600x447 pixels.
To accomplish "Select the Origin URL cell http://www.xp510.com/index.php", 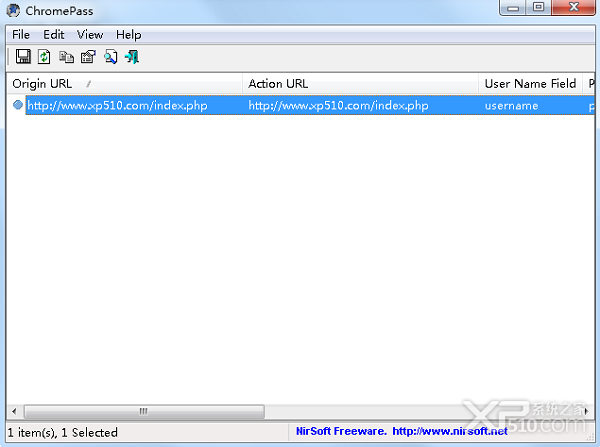I will (x=117, y=105).
